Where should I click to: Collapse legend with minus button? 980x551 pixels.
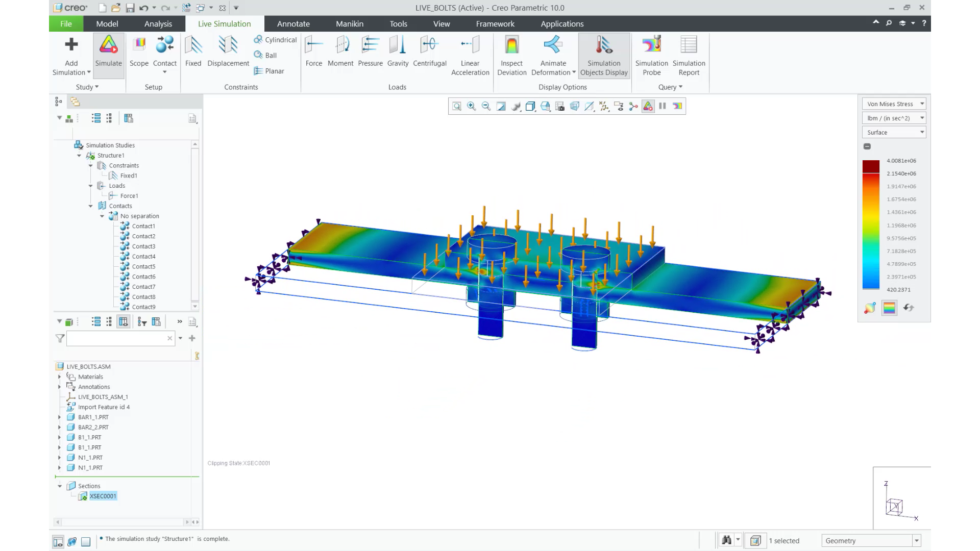tap(867, 146)
